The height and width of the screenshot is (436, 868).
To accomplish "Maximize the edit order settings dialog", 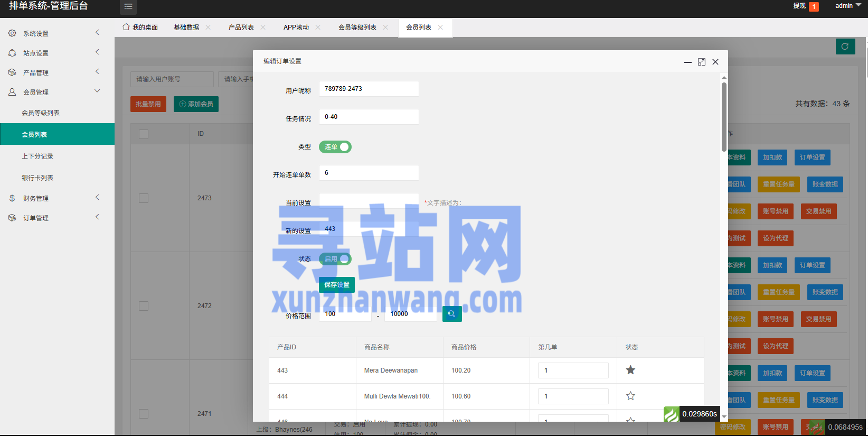I will pos(701,62).
